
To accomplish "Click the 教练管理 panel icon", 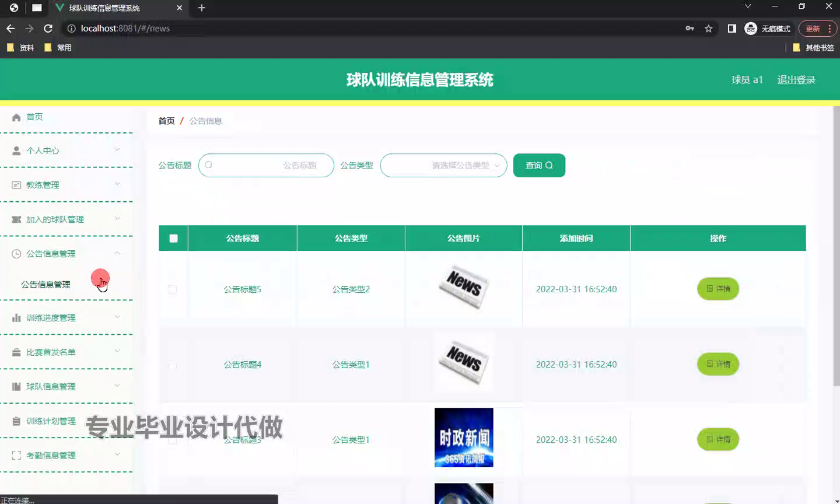I will (16, 185).
